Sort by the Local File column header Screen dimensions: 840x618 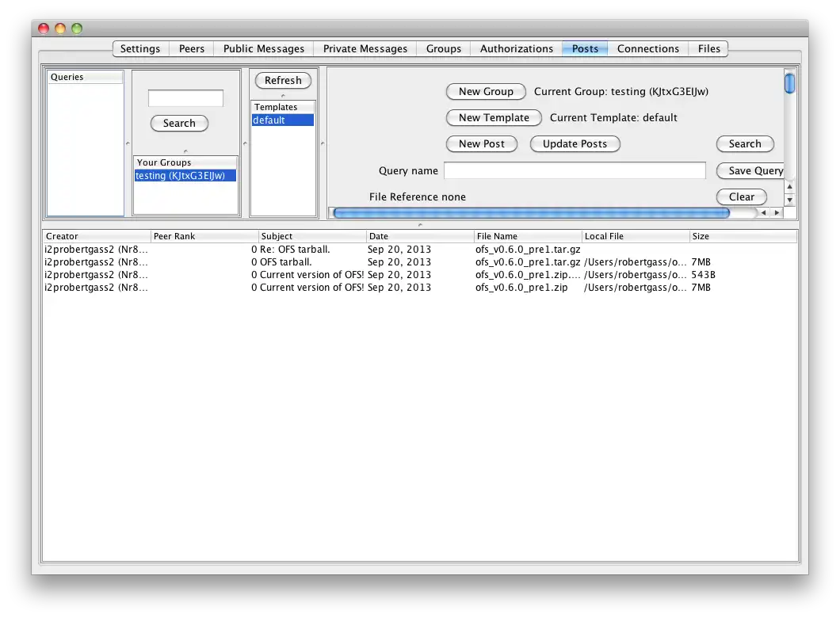pos(636,236)
